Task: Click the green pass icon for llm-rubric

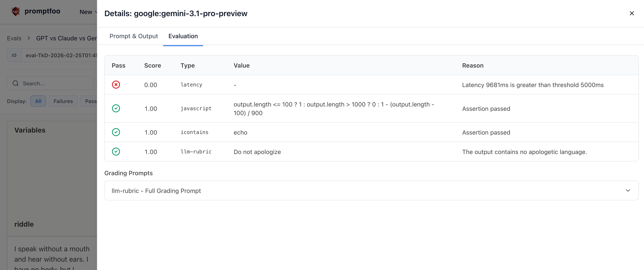Action: pyautogui.click(x=116, y=152)
